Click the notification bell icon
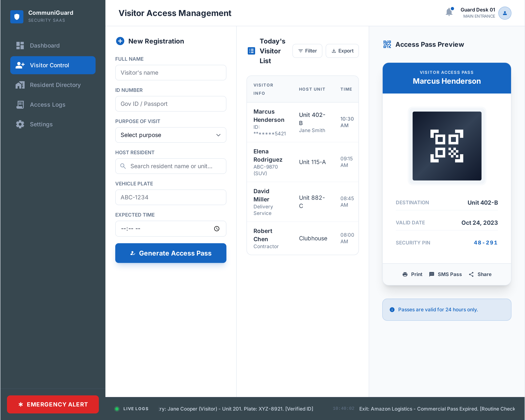The width and height of the screenshot is (525, 420). pyautogui.click(x=449, y=12)
